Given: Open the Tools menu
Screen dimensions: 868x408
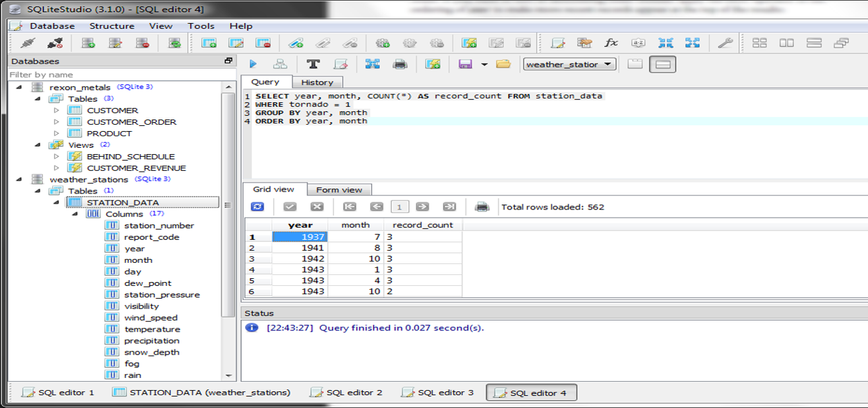Looking at the screenshot, I should click(201, 26).
